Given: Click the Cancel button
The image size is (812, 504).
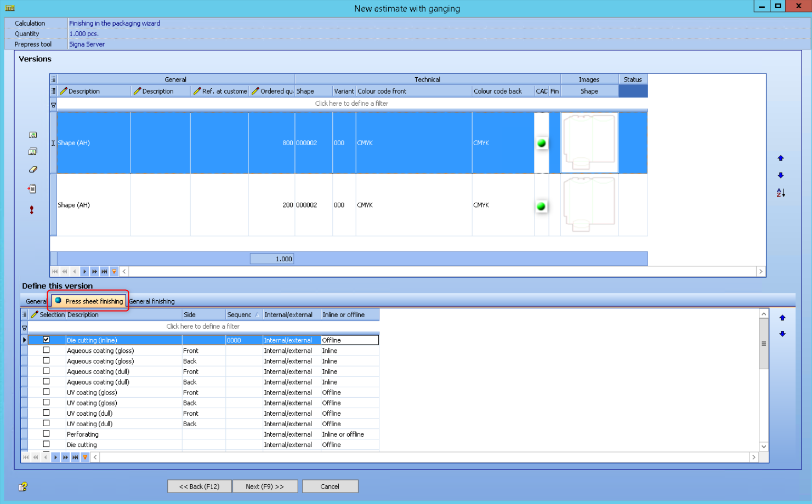Looking at the screenshot, I should click(330, 486).
